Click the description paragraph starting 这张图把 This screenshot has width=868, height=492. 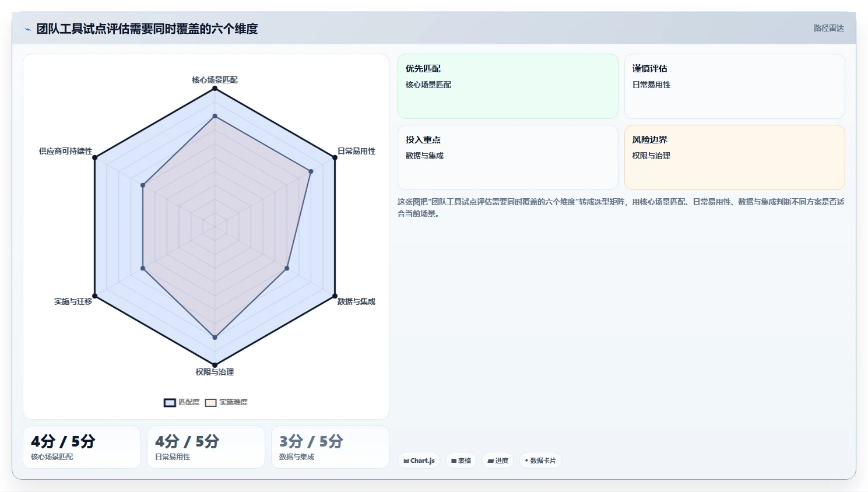pos(621,208)
